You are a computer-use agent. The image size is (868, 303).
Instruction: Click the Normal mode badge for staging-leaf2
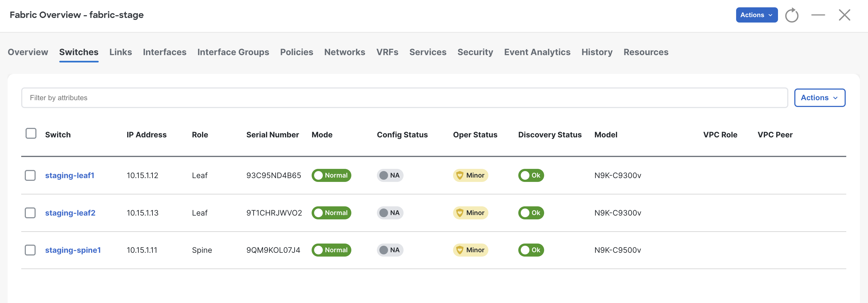tap(331, 213)
